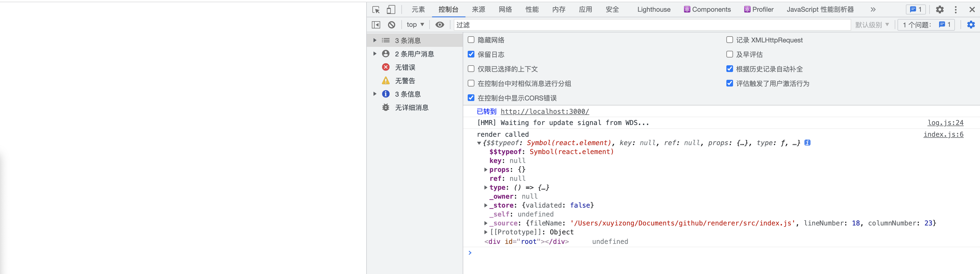Open the console settings gear icon
This screenshot has height=274, width=980.
pos(971,24)
